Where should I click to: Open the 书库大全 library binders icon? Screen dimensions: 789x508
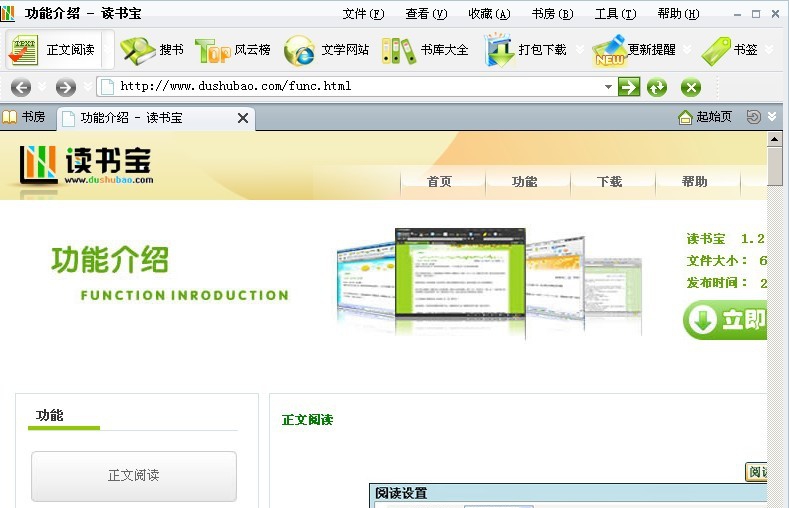point(399,51)
